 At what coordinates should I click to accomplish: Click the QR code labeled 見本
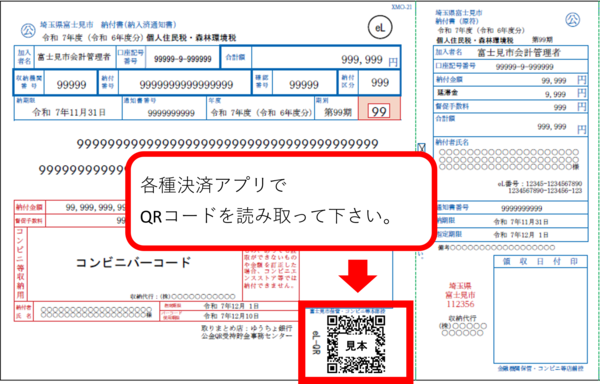tap(356, 344)
